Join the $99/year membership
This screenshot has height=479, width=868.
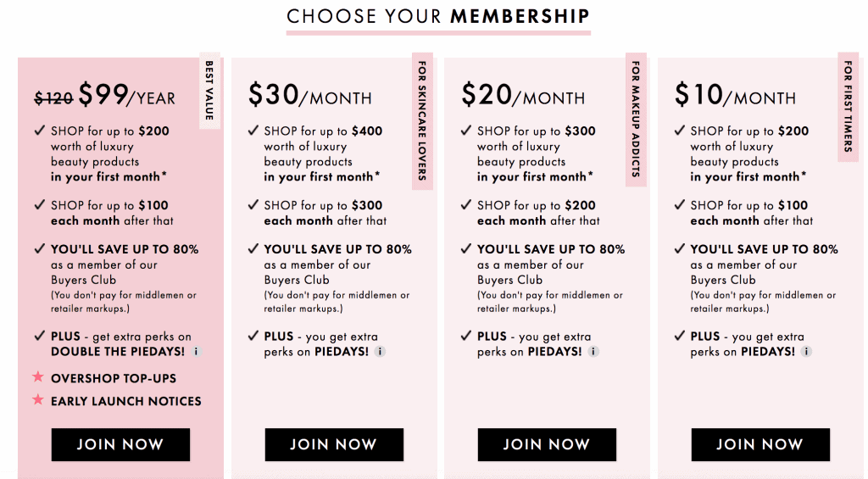tap(120, 444)
